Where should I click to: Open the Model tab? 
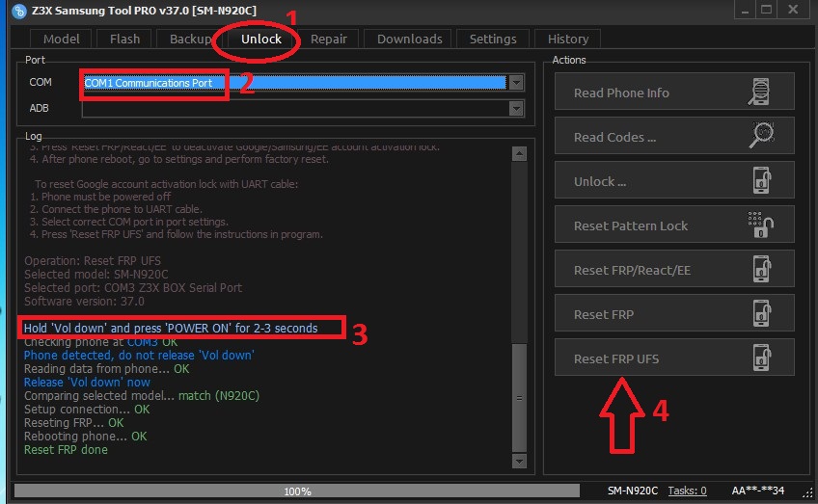click(x=61, y=40)
